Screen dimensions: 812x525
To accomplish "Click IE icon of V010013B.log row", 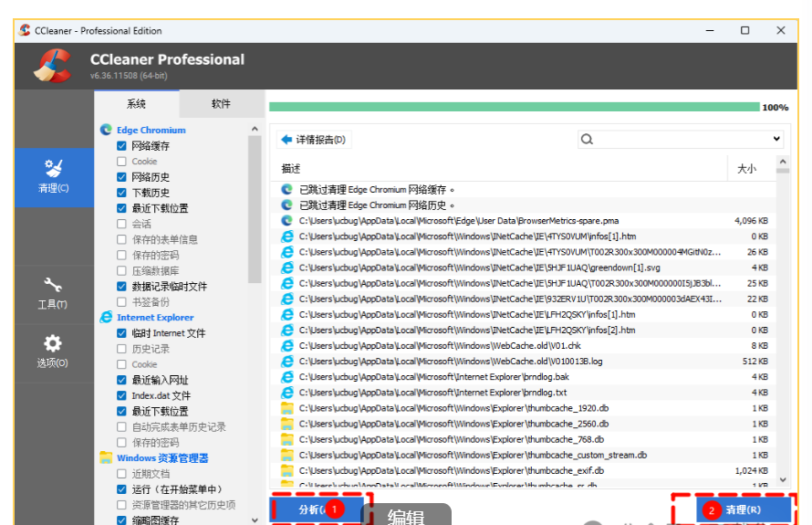I will coord(286,362).
